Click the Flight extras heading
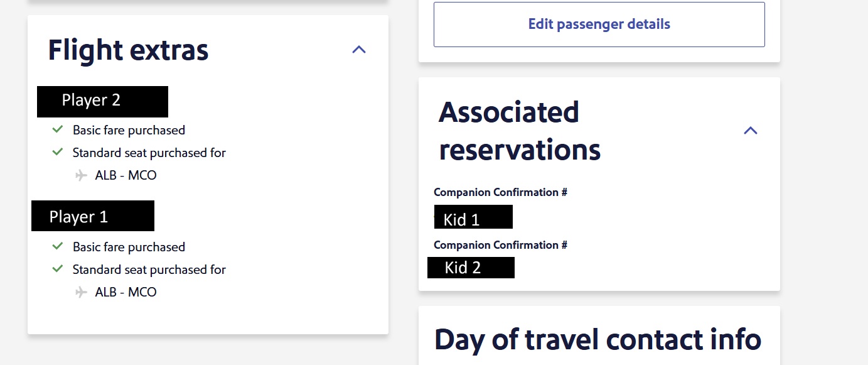Image resolution: width=868 pixels, height=365 pixels. [128, 50]
